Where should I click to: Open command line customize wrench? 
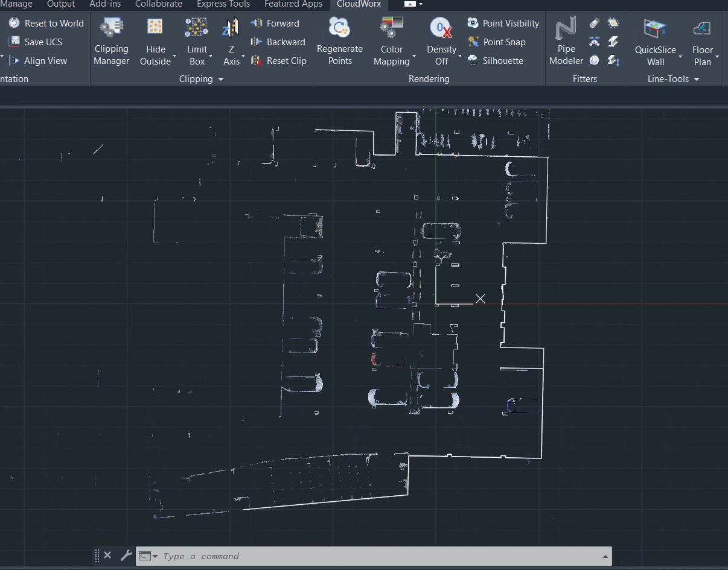point(126,556)
